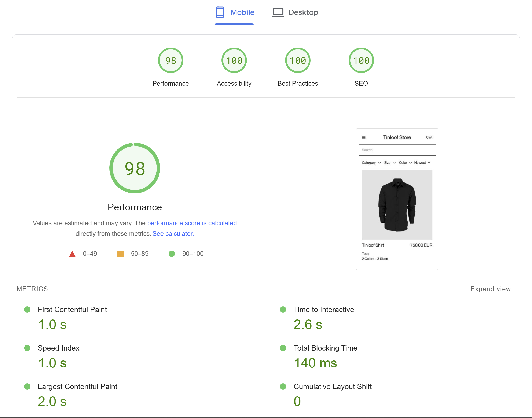The width and height of the screenshot is (532, 418).
Task: Click the Desktop laptop icon
Action: [x=278, y=12]
